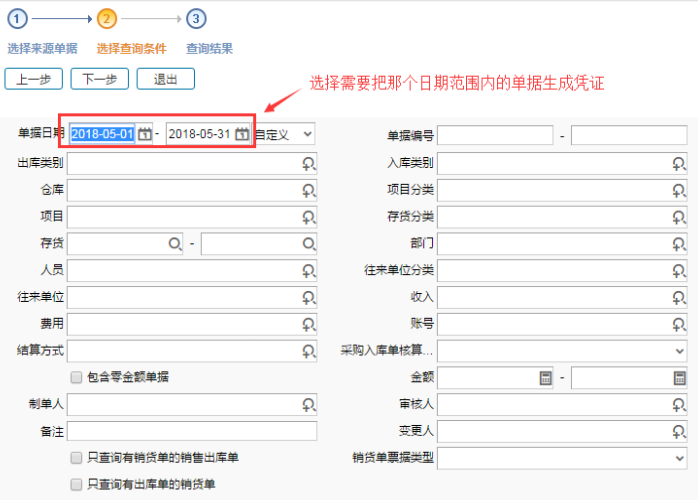Image resolution: width=698 pixels, height=500 pixels.
Task: Click search icon in first 存货 field
Action: click(x=175, y=243)
